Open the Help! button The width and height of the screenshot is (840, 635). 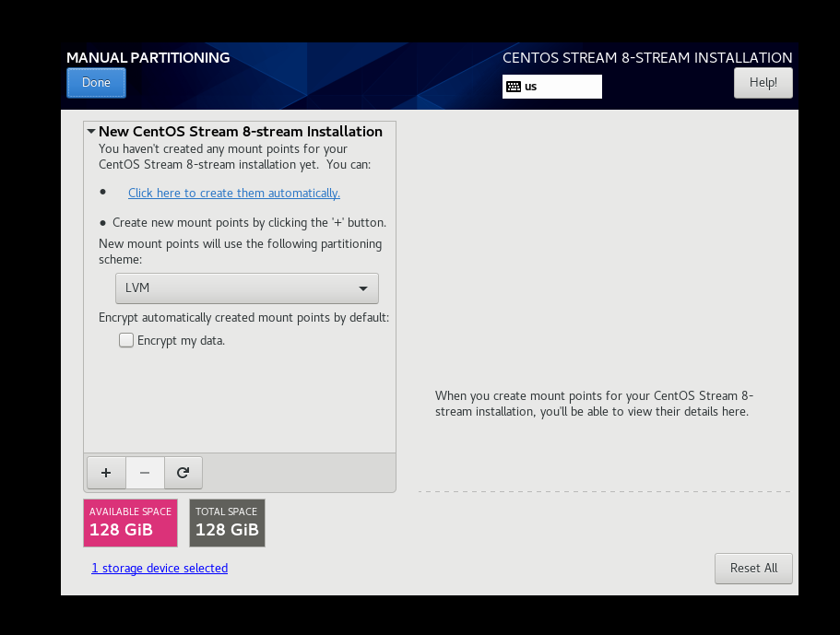[763, 83]
